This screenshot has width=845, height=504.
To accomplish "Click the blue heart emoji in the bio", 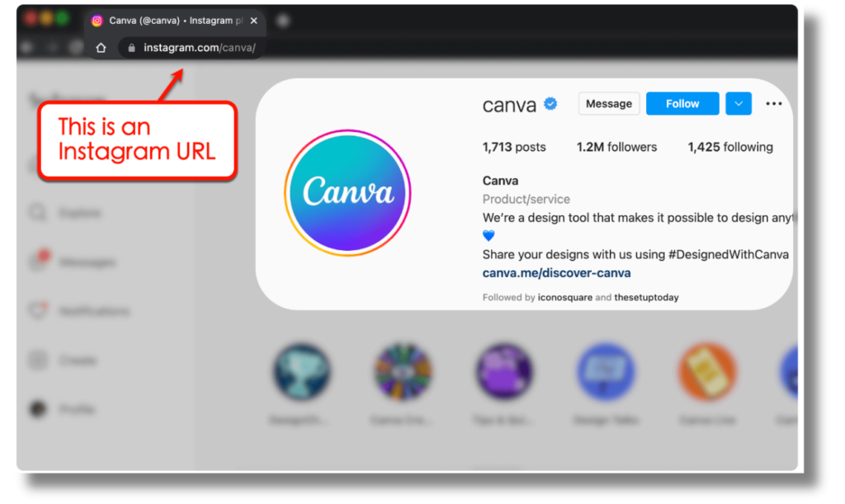I will coord(487,235).
